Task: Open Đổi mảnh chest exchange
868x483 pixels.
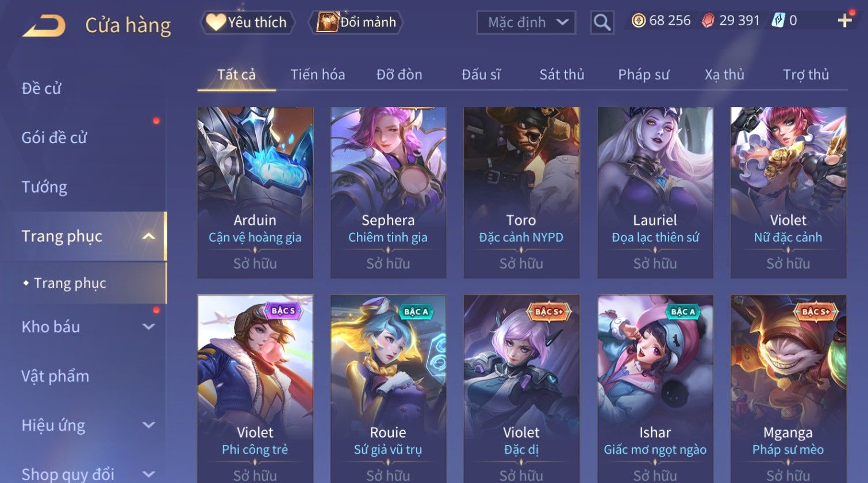Action: (356, 22)
